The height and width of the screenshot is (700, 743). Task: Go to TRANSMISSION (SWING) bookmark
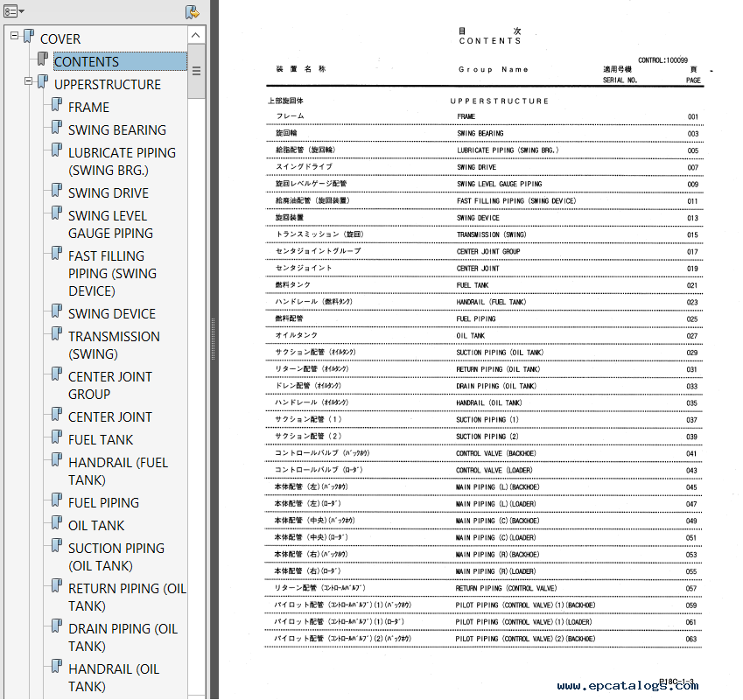(x=114, y=346)
